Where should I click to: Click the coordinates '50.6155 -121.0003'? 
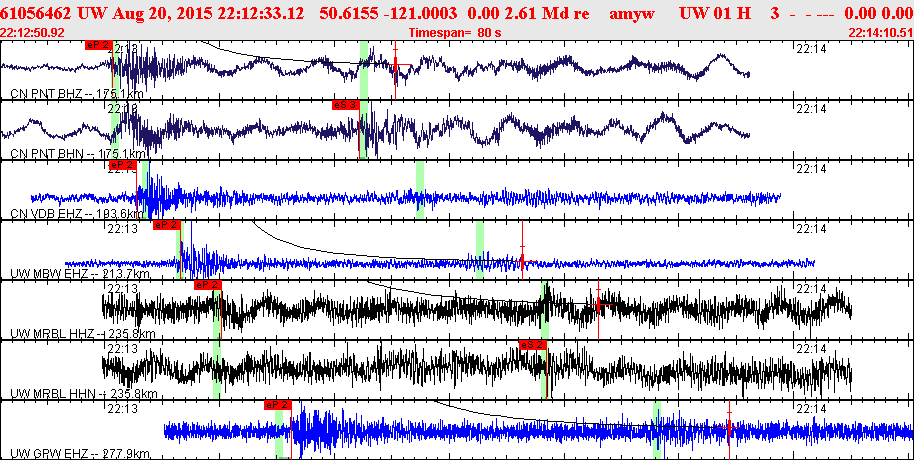389,13
